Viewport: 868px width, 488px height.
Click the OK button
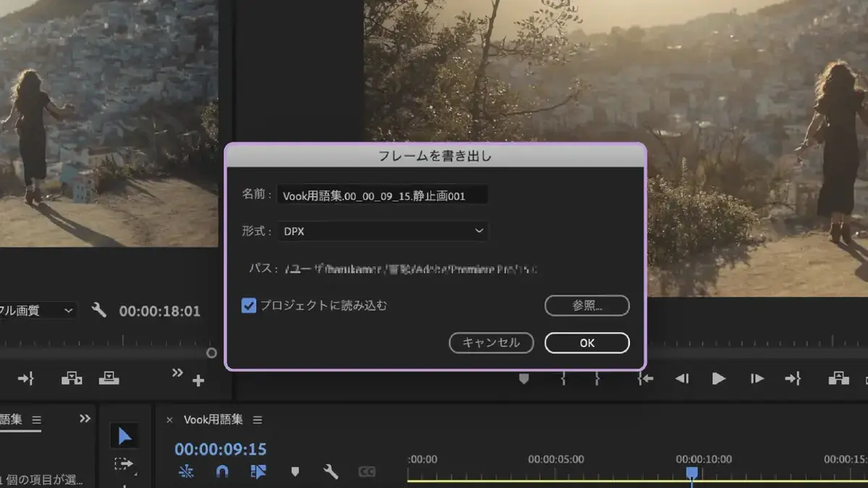587,343
